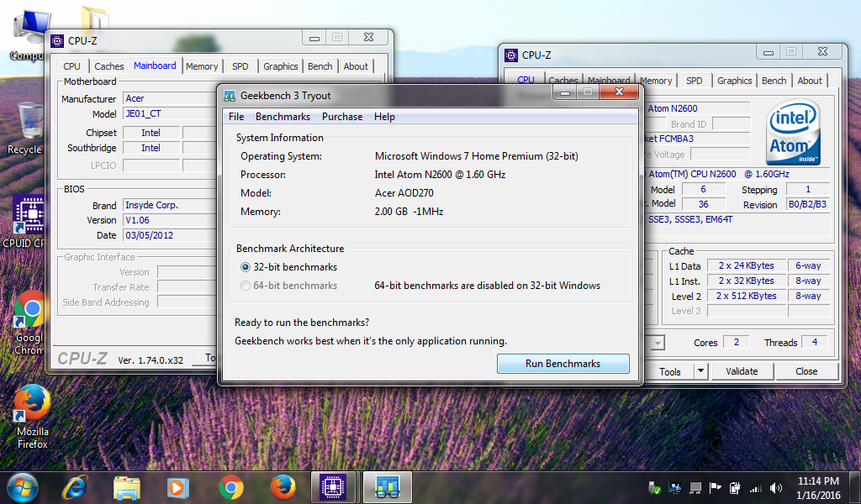Open the Bench tab in right CPU-Z
This screenshot has height=504, width=861.
(x=774, y=81)
